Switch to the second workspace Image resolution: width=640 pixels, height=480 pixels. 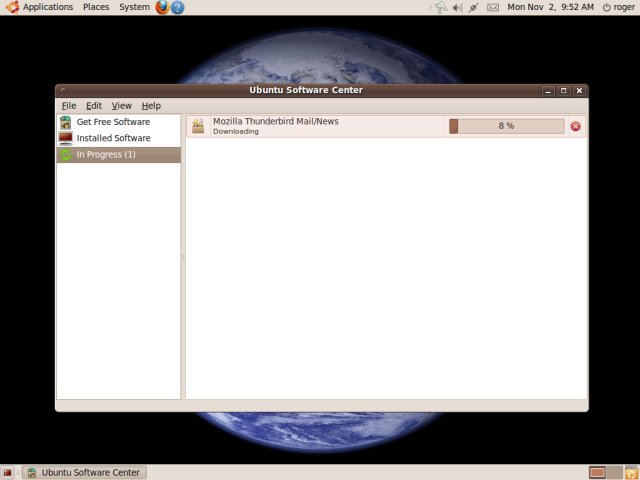tap(614, 473)
